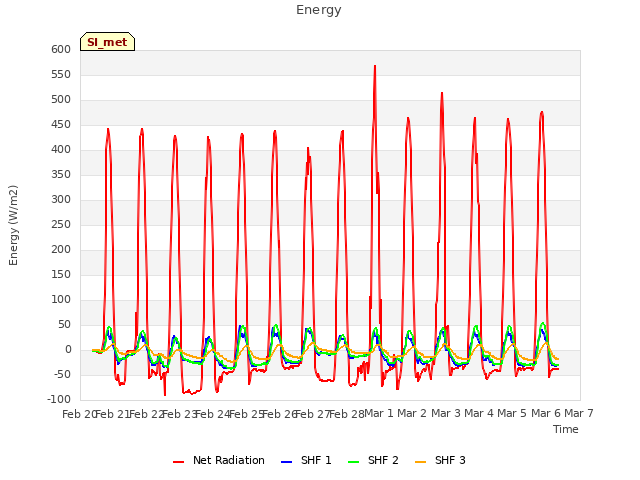Click the 450 y-axis tick label
The height and width of the screenshot is (480, 640).
61,125
